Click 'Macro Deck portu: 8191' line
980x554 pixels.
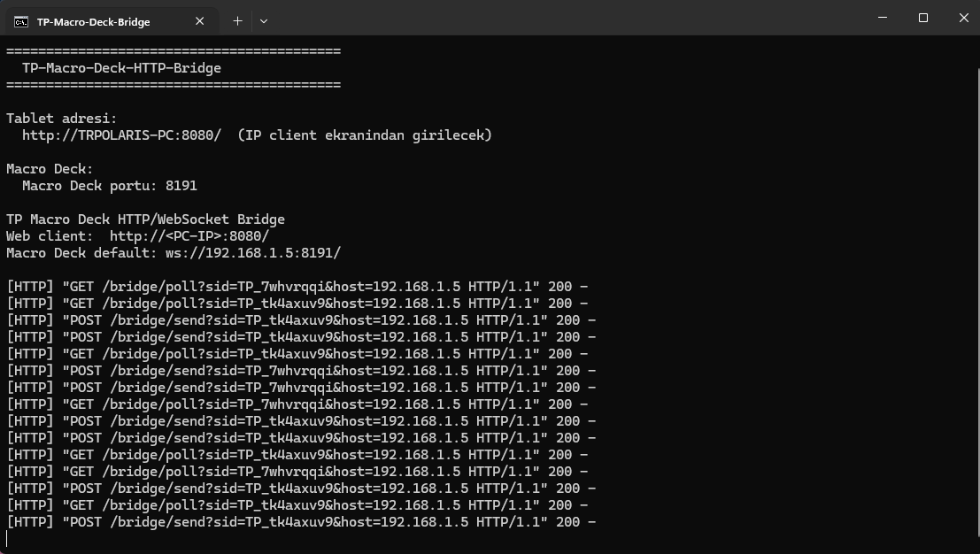[110, 186]
